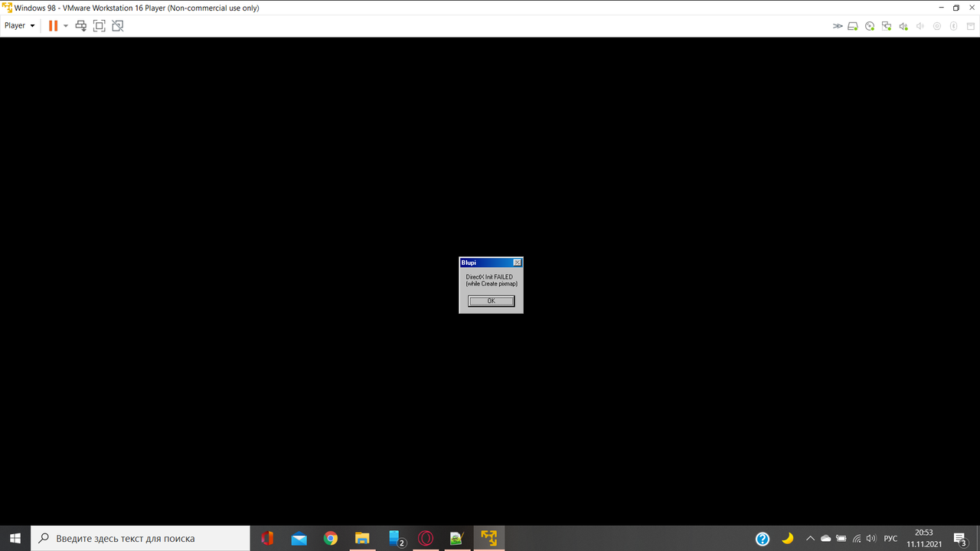The height and width of the screenshot is (551, 980).
Task: Pause the virtual machine with orange button
Action: [53, 25]
